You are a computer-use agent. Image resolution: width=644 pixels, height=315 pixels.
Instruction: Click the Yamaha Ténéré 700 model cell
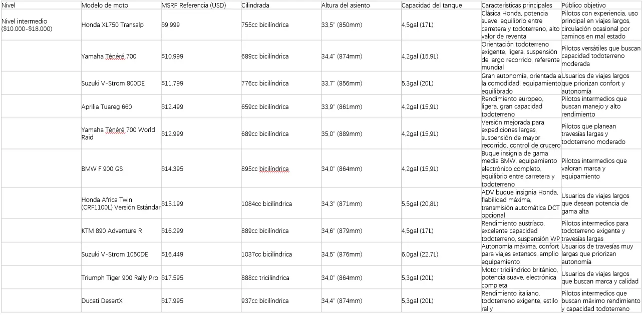point(121,56)
